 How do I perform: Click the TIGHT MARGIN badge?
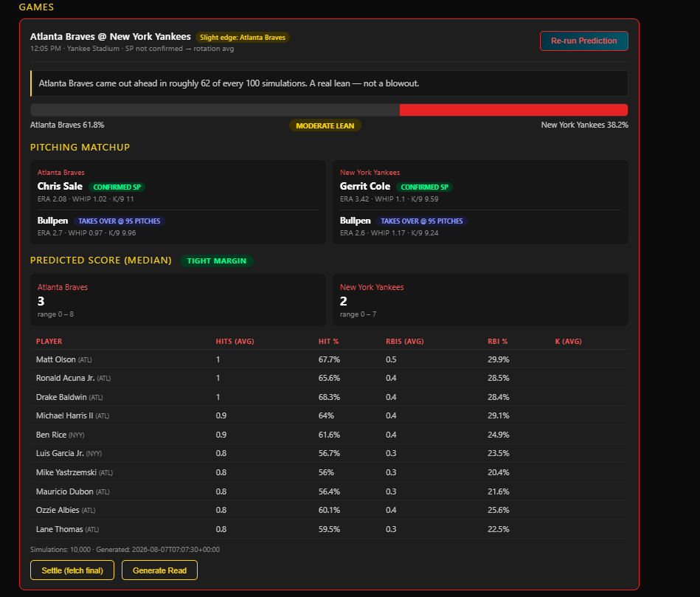(217, 260)
